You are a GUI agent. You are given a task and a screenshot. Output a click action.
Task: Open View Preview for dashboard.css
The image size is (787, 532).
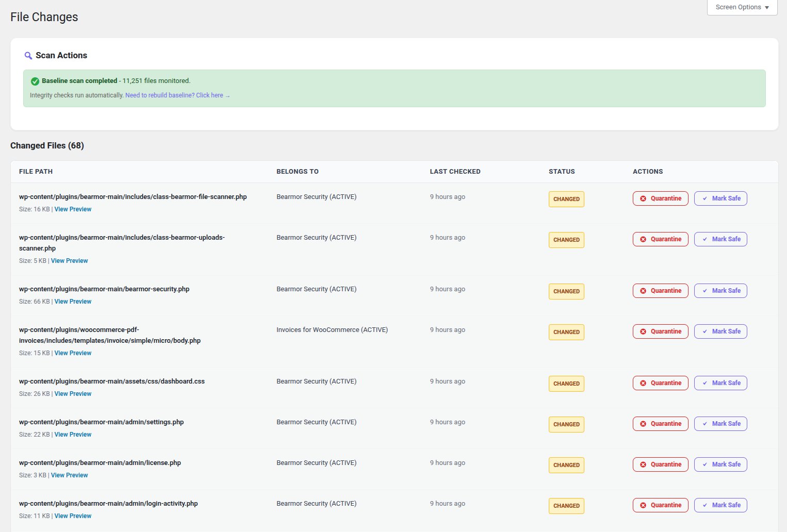[x=73, y=393]
